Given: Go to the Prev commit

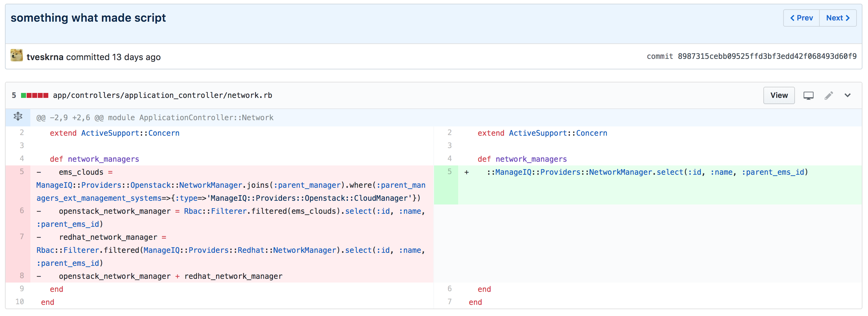Looking at the screenshot, I should click(801, 18).
